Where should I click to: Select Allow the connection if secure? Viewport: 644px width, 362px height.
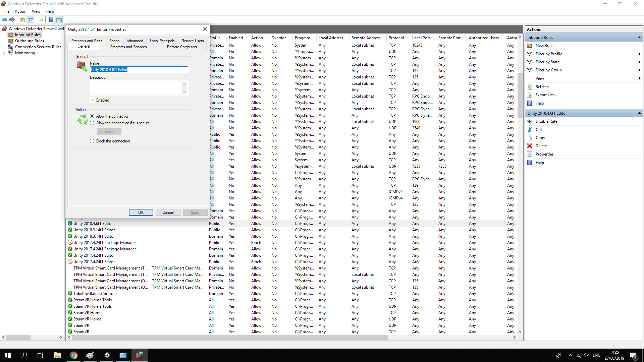(92, 123)
